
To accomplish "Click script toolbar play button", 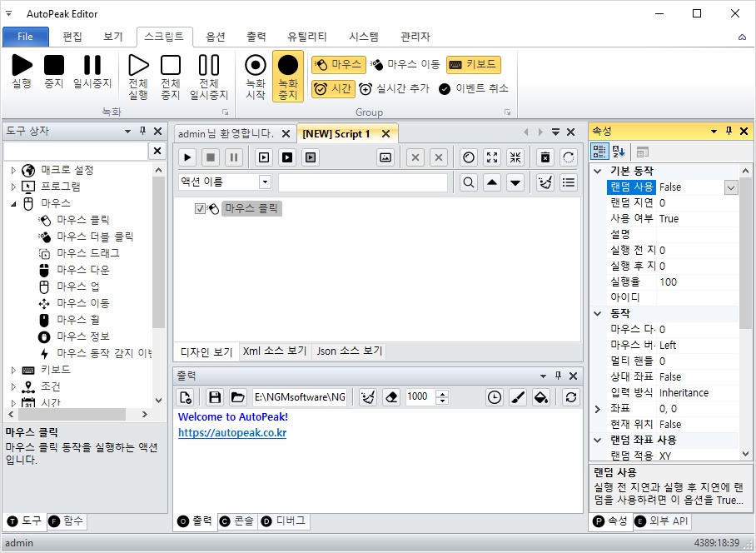I will click(x=187, y=157).
